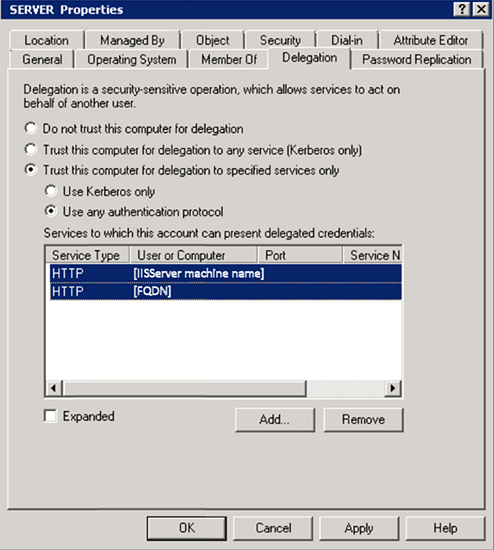Sort by Service Type column header
The height and width of the screenshot is (550, 494).
87,255
